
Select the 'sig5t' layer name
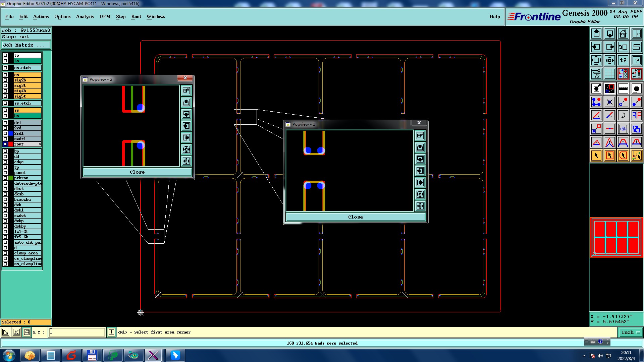tap(27, 96)
